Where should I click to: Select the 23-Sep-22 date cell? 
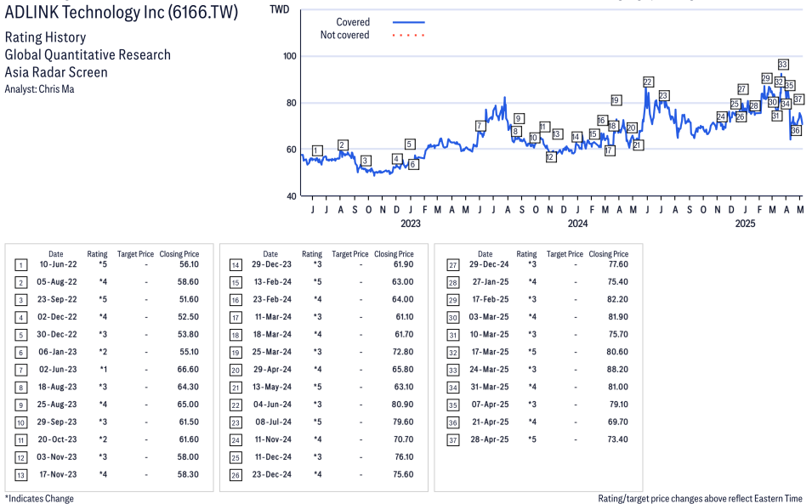[58, 300]
